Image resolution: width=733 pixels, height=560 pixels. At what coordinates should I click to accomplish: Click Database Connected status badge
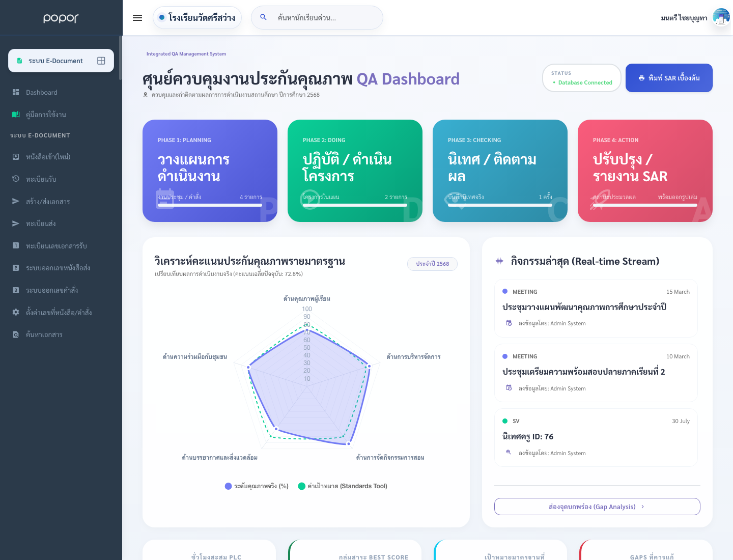coord(582,78)
